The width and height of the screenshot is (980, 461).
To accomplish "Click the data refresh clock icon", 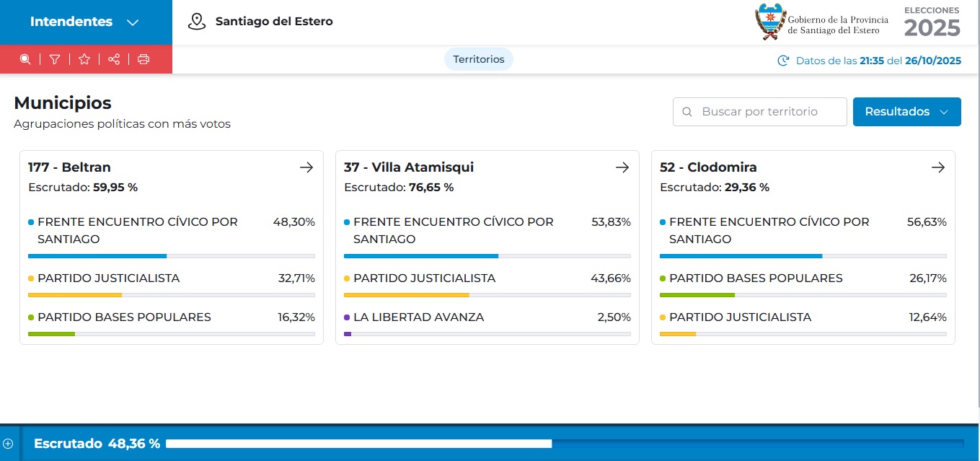I will [x=783, y=61].
